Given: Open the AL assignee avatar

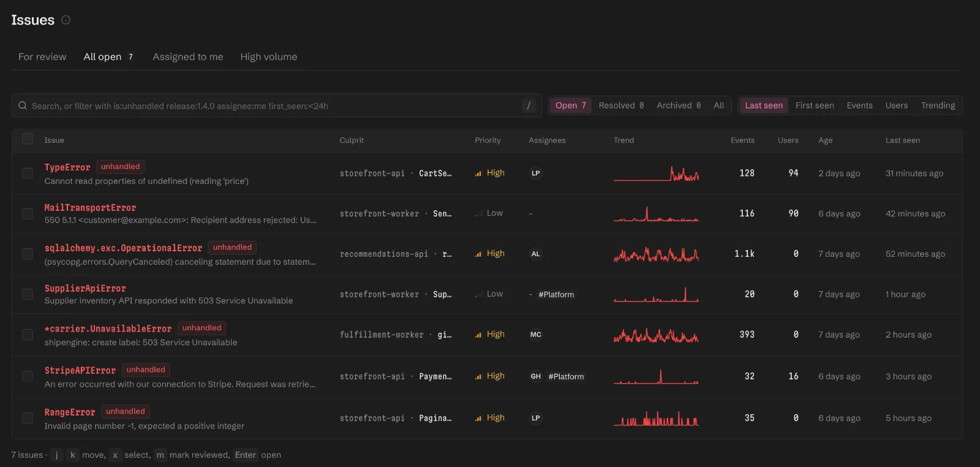Looking at the screenshot, I should 536,254.
